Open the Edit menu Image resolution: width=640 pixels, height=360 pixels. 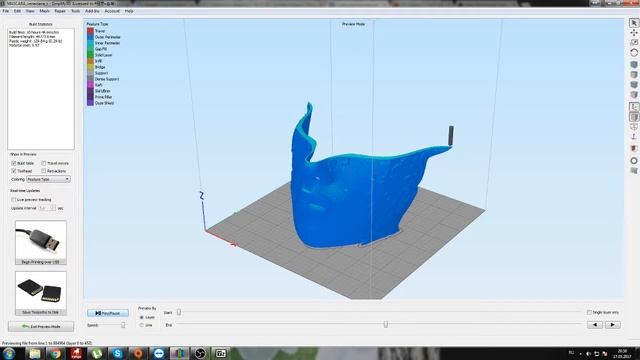(17, 11)
